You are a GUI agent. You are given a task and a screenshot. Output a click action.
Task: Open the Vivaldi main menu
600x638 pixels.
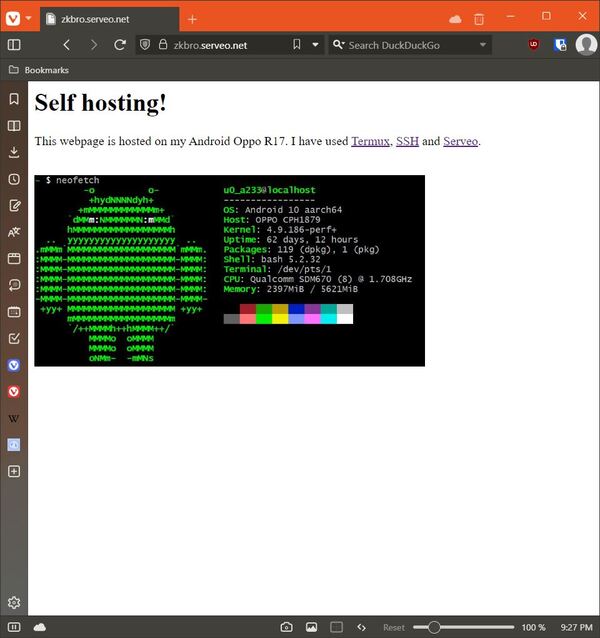point(13,18)
